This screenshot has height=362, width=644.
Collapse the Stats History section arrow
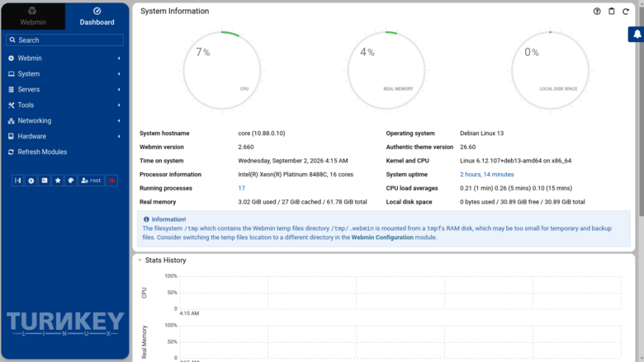click(x=140, y=261)
